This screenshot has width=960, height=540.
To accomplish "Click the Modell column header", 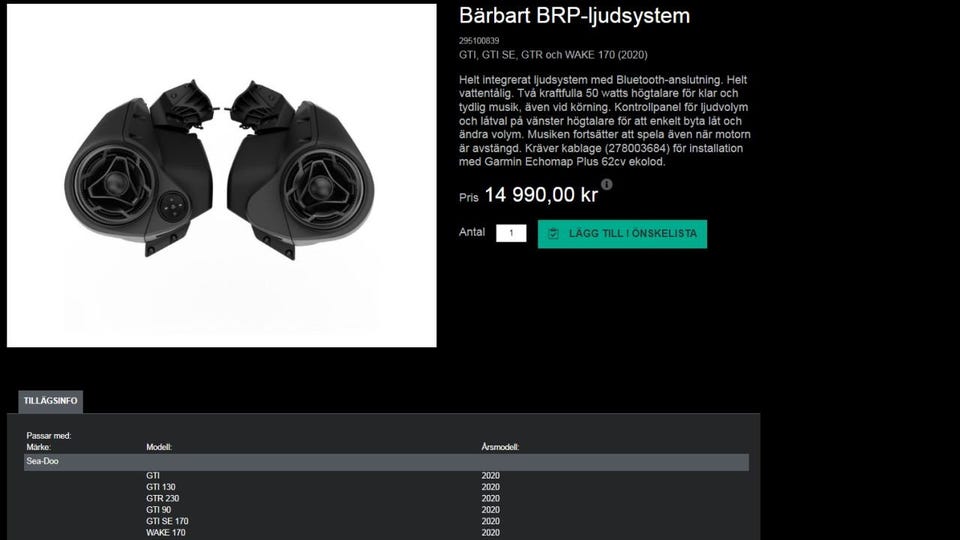I will coord(159,448).
